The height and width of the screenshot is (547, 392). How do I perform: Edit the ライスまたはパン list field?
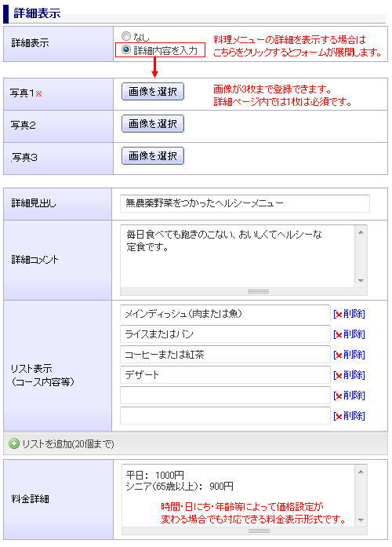225,334
